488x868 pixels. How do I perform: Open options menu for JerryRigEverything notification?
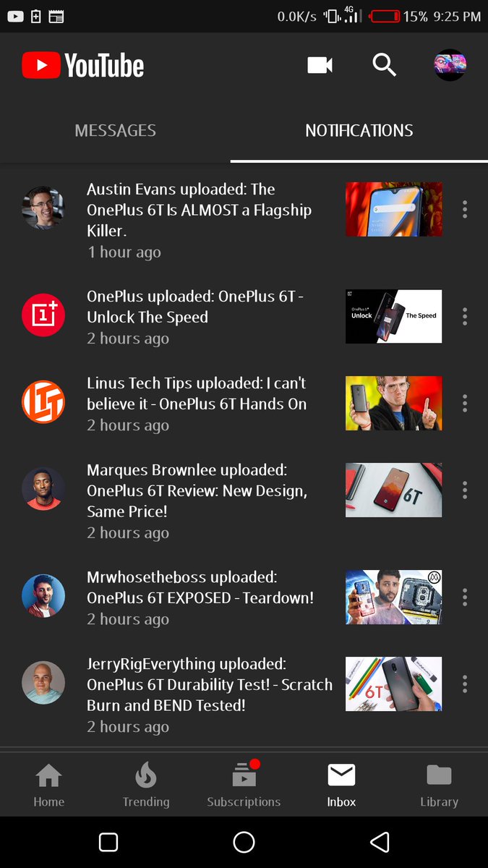coord(465,684)
